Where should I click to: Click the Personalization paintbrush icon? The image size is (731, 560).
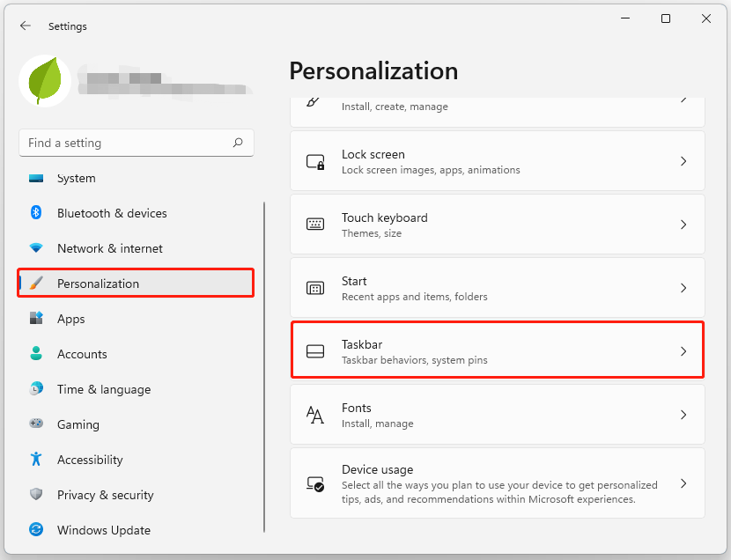point(36,283)
